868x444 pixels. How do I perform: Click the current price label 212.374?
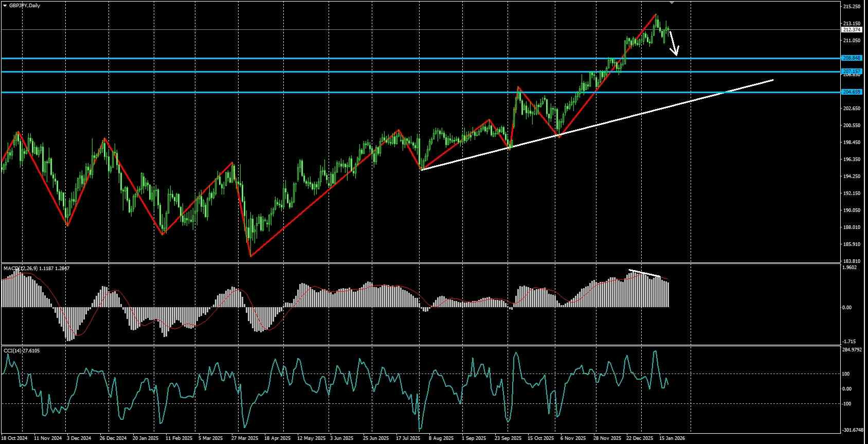point(852,30)
